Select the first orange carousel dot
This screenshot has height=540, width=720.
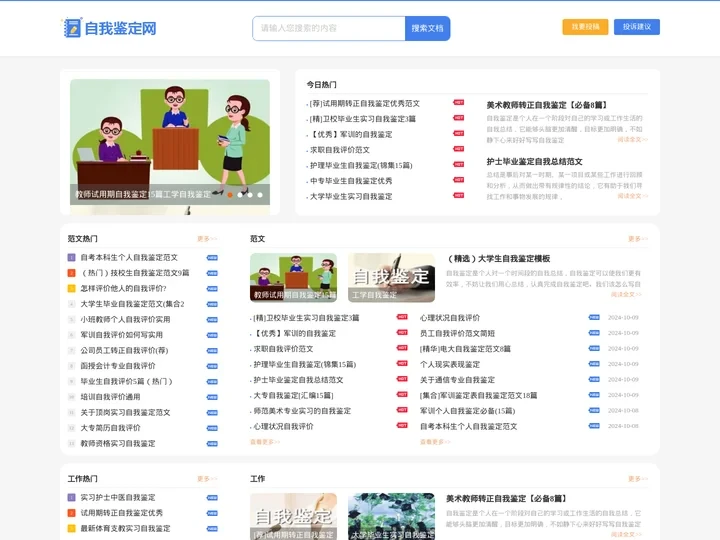click(230, 195)
